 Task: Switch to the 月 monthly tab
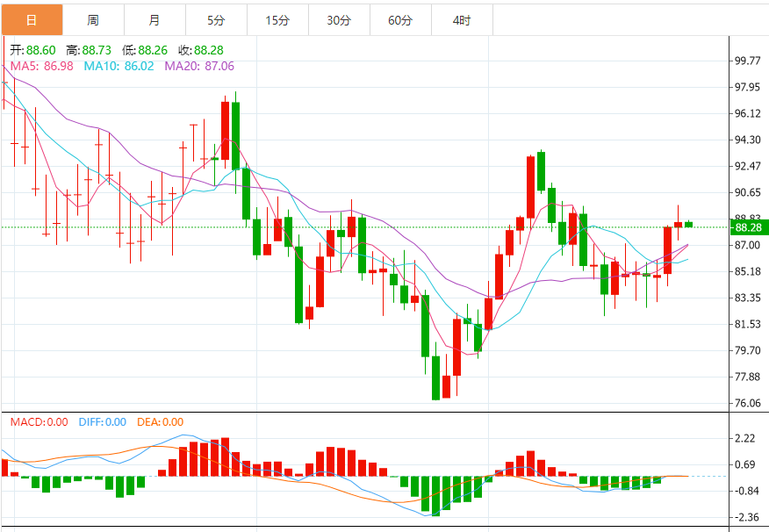(155, 20)
